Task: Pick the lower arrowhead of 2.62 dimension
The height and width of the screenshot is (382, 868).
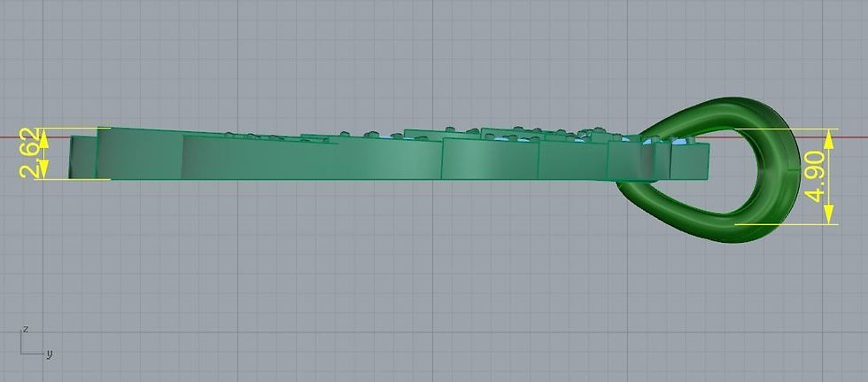Action: click(43, 169)
